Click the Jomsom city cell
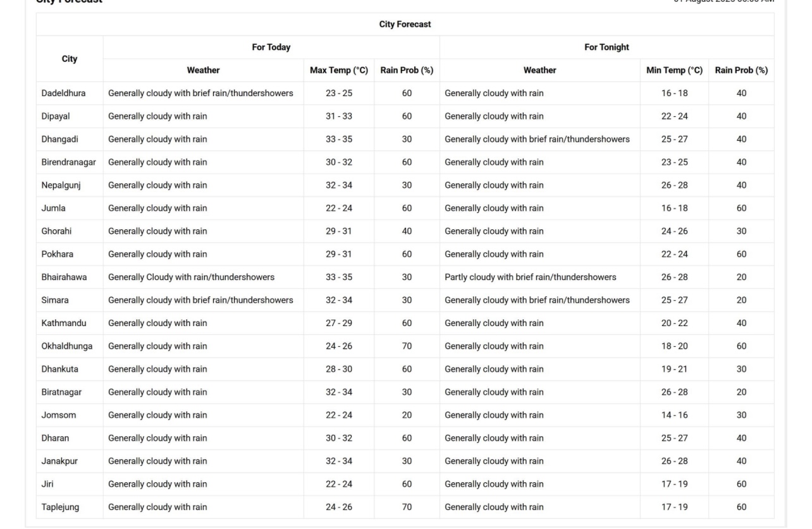The image size is (812, 529). coord(58,415)
